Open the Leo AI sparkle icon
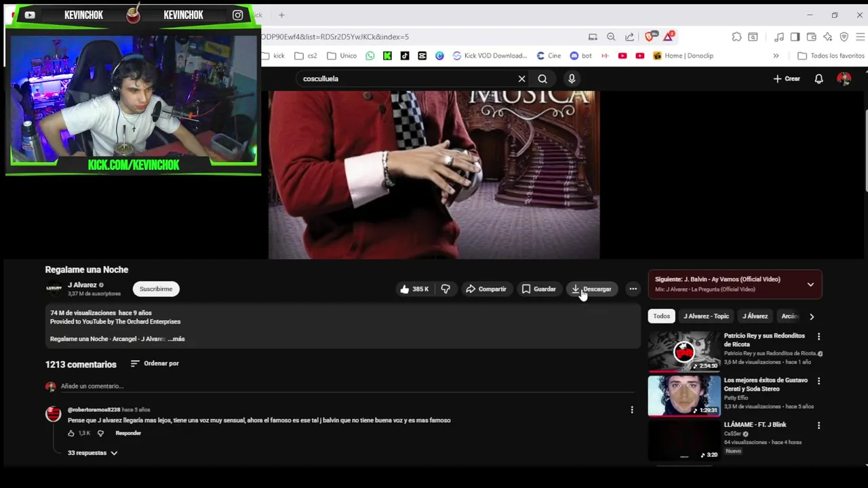The height and width of the screenshot is (488, 868). tap(827, 37)
